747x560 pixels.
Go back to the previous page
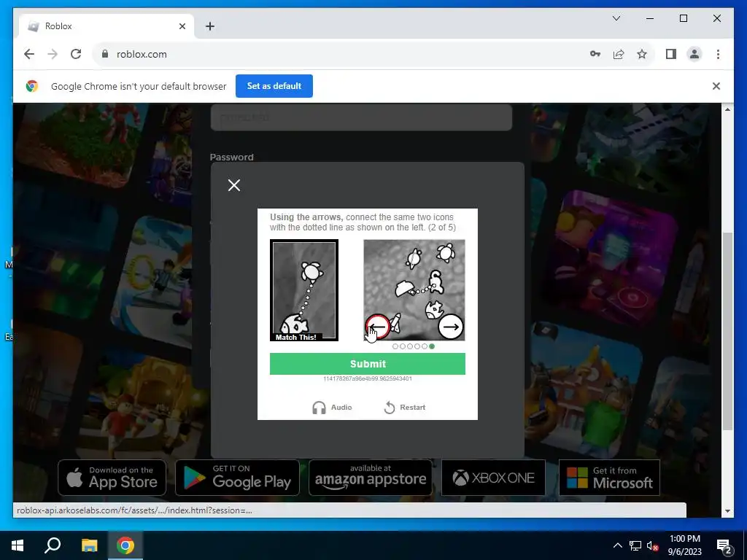pyautogui.click(x=29, y=54)
